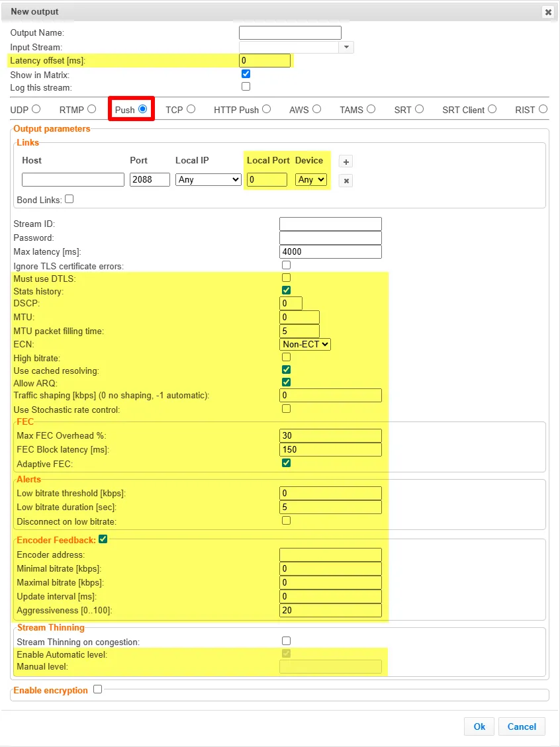Image resolution: width=560 pixels, height=747 pixels.
Task: Enable Stream Thinning on congestion
Action: pos(286,641)
